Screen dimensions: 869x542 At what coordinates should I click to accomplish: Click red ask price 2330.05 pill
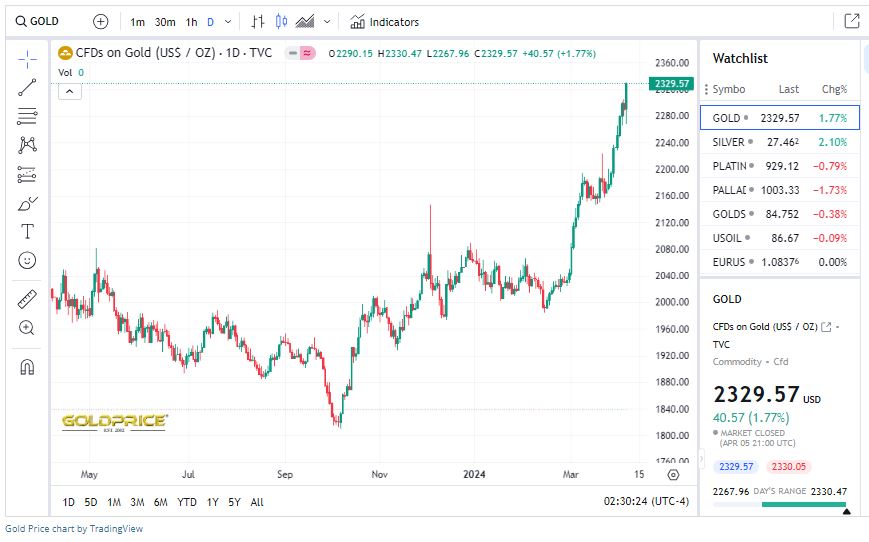(x=789, y=467)
